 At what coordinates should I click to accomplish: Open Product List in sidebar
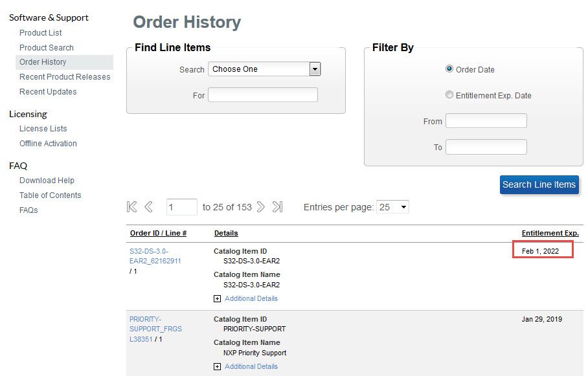41,33
